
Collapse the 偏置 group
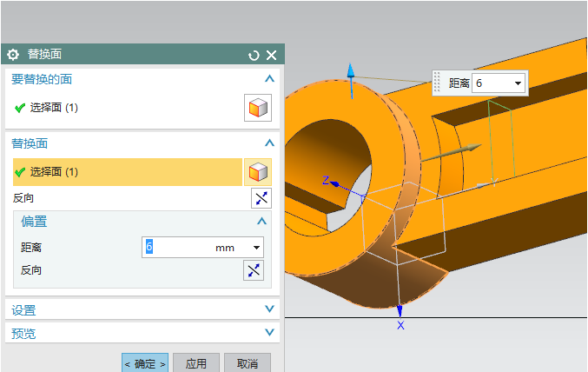(x=261, y=222)
